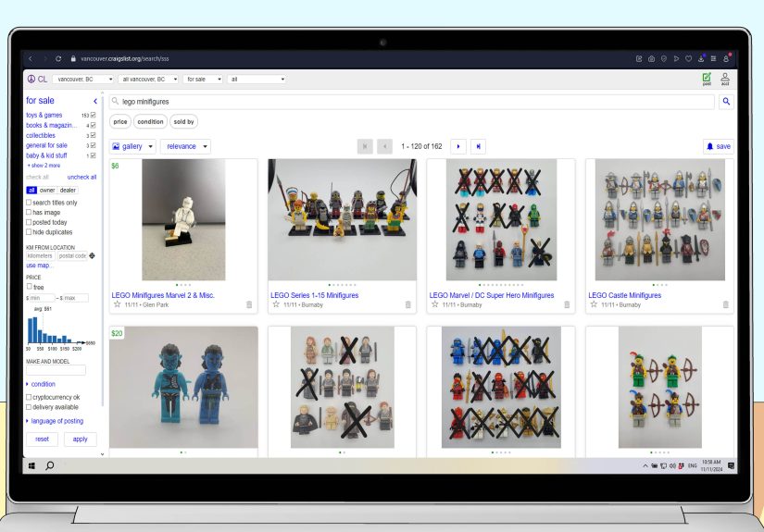The image size is (764, 532).
Task: Enable posted today filter
Action: coord(29,222)
